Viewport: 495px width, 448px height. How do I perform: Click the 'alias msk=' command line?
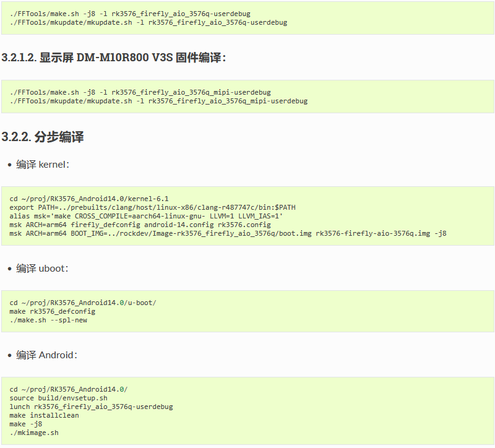coord(146,216)
